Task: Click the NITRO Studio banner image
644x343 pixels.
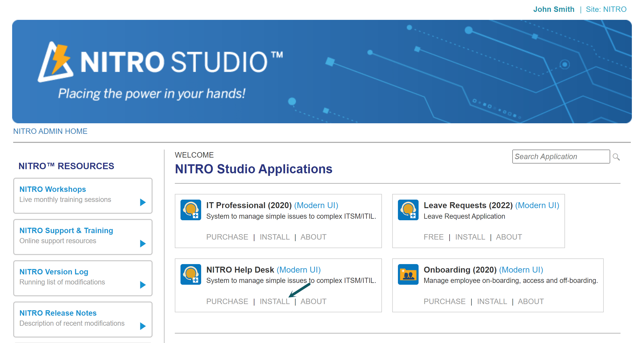Action: click(x=322, y=71)
